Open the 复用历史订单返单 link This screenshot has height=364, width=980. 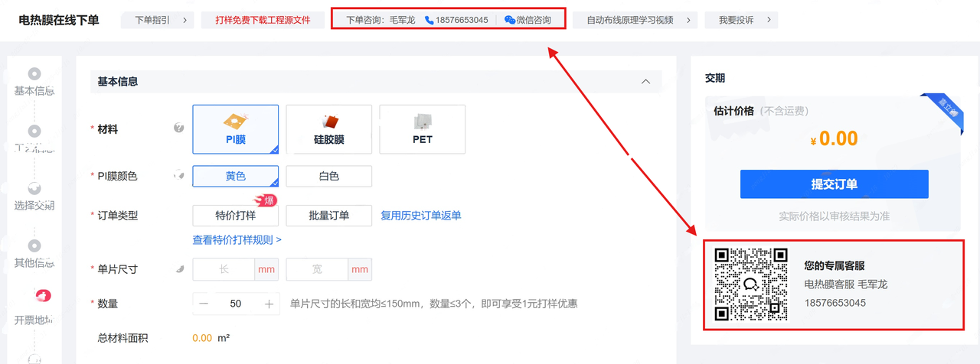[x=421, y=216]
